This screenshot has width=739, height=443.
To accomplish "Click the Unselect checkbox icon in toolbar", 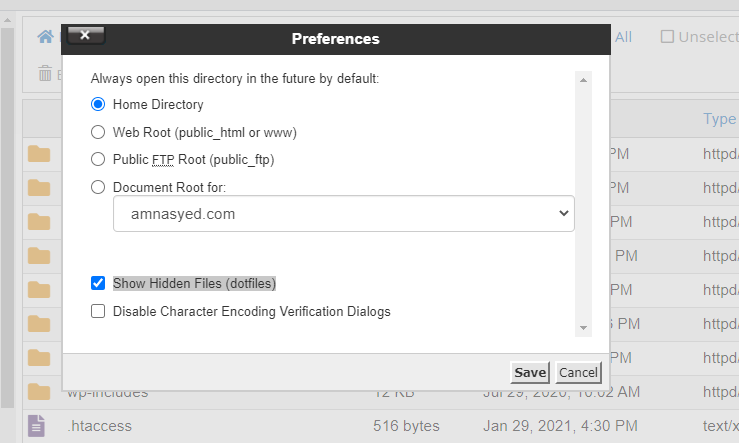I will click(667, 36).
